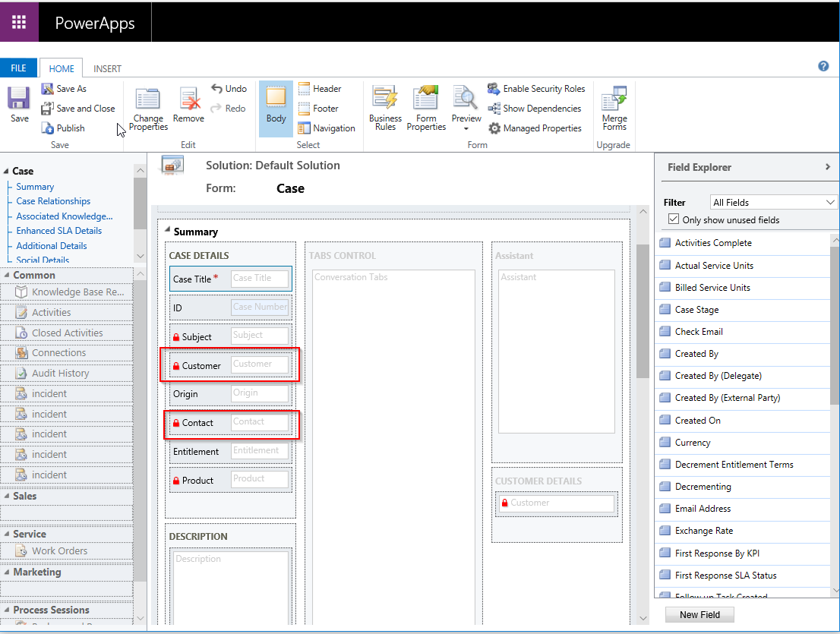Viewport: 840px width, 634px height.
Task: Select Save and Close
Action: click(x=78, y=109)
